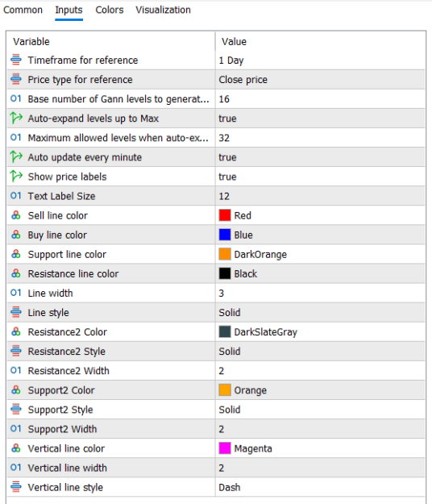Toggle the Auto update every minute true value
Screen dimensions: 432x504
coord(320,157)
